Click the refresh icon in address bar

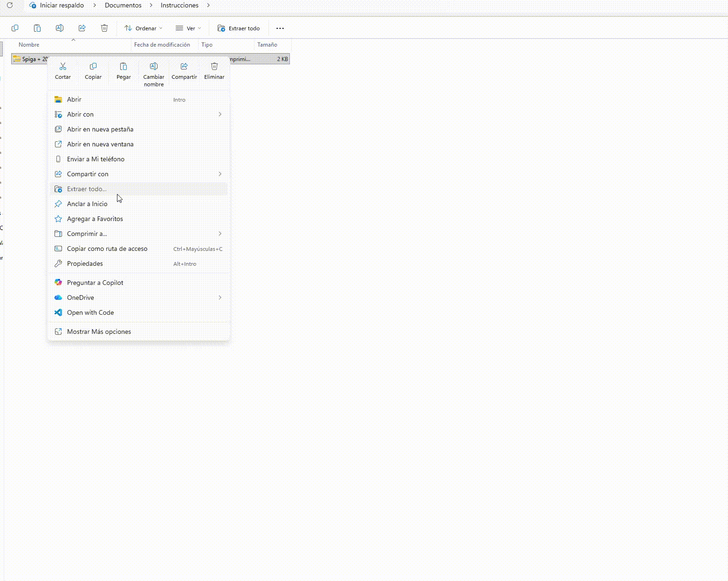tap(10, 6)
